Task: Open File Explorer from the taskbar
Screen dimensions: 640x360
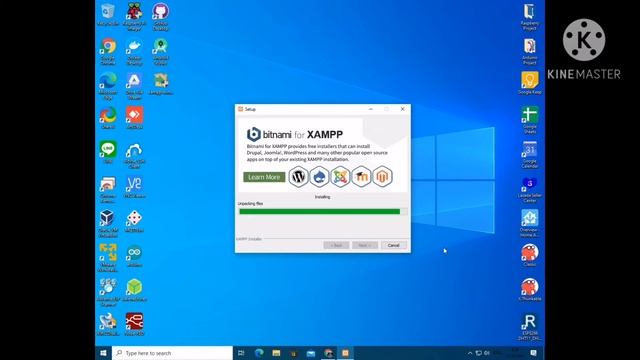Action: [276, 353]
